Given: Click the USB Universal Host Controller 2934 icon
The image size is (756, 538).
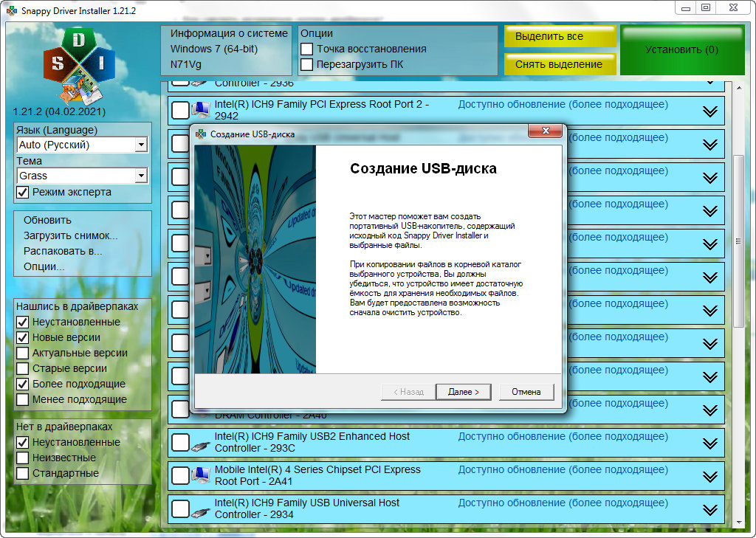Looking at the screenshot, I should coord(199,509).
